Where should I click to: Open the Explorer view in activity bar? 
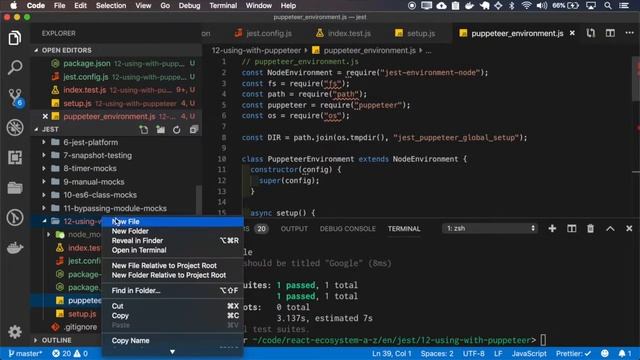tap(15, 38)
